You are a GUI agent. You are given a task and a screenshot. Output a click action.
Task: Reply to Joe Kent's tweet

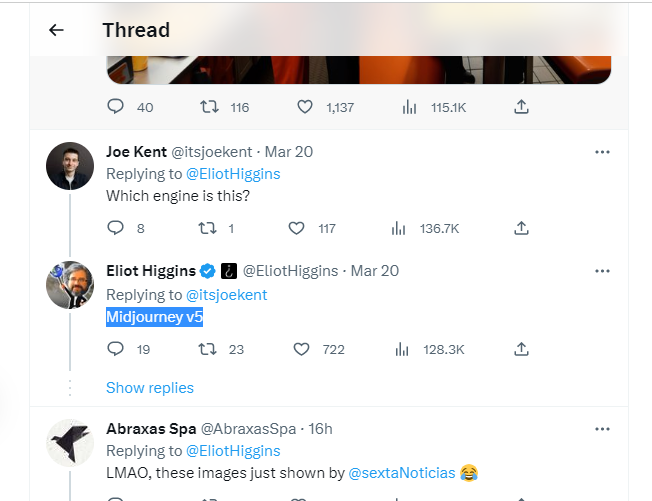coord(115,228)
